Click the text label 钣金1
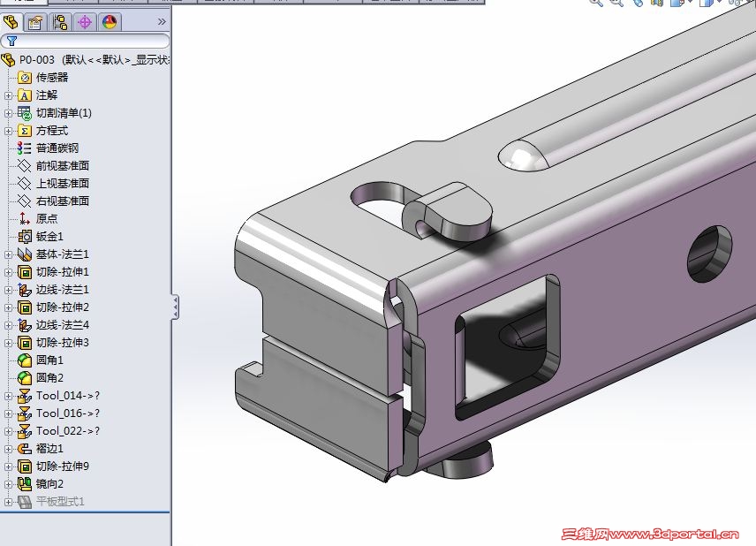This screenshot has width=756, height=546. (49, 237)
